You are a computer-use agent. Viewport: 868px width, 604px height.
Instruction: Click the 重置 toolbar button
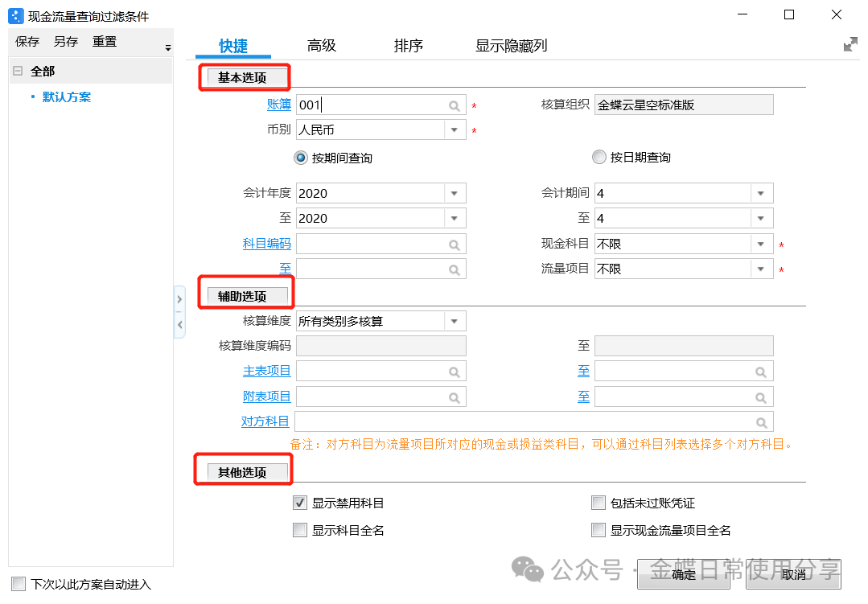[105, 42]
